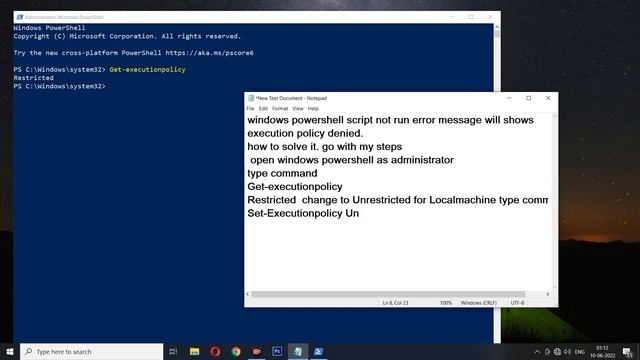Screen dimensions: 640x360
Task: Open the taskbar clock and date
Action: pyautogui.click(x=602, y=352)
